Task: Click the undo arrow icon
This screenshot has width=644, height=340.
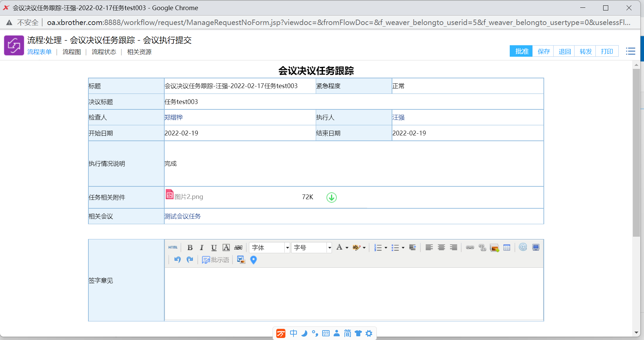Action: [177, 260]
